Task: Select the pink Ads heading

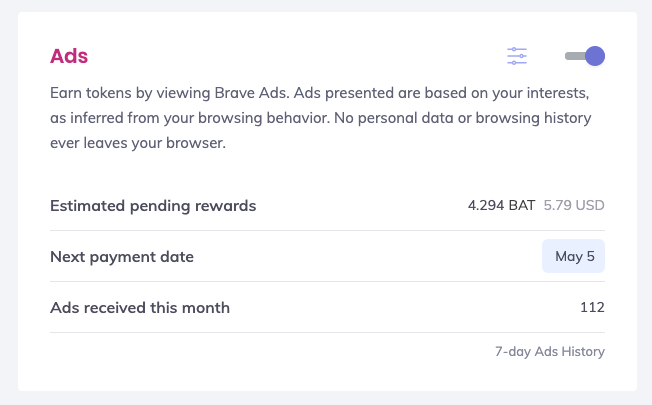Action: tap(69, 56)
